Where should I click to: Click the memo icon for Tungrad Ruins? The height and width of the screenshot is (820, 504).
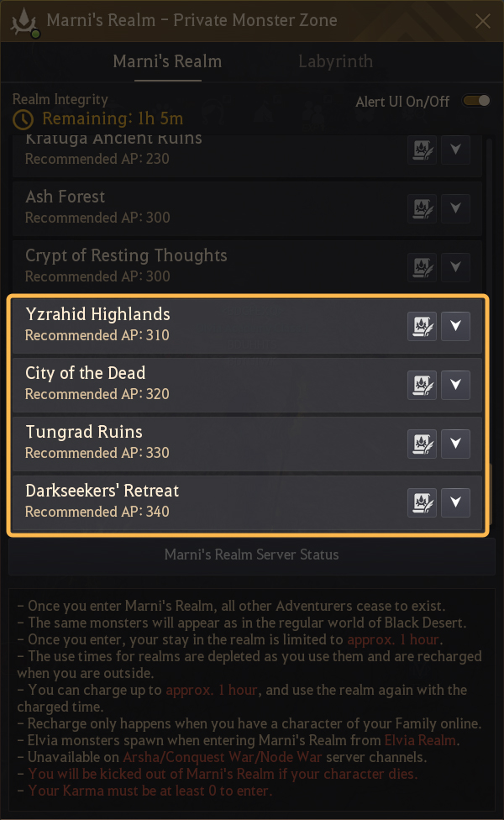423,444
